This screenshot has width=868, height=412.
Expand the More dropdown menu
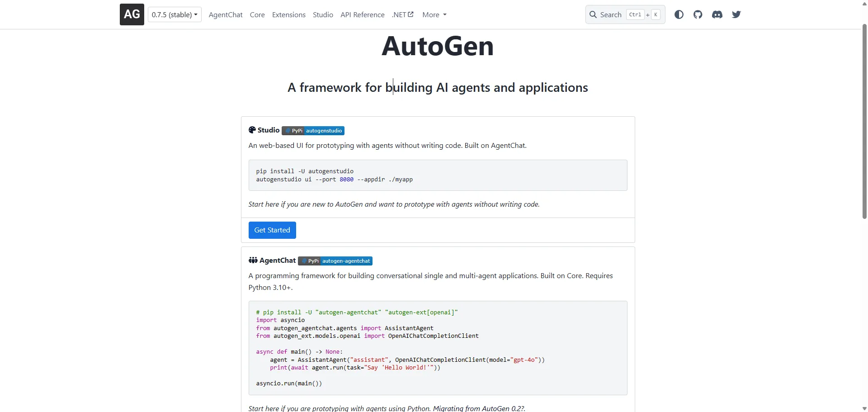(x=434, y=14)
